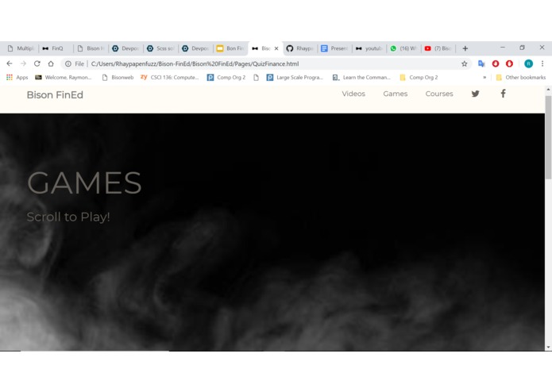Screen dimensions: 552x392
Task: Switch to the second Devpost tab
Action: point(195,48)
